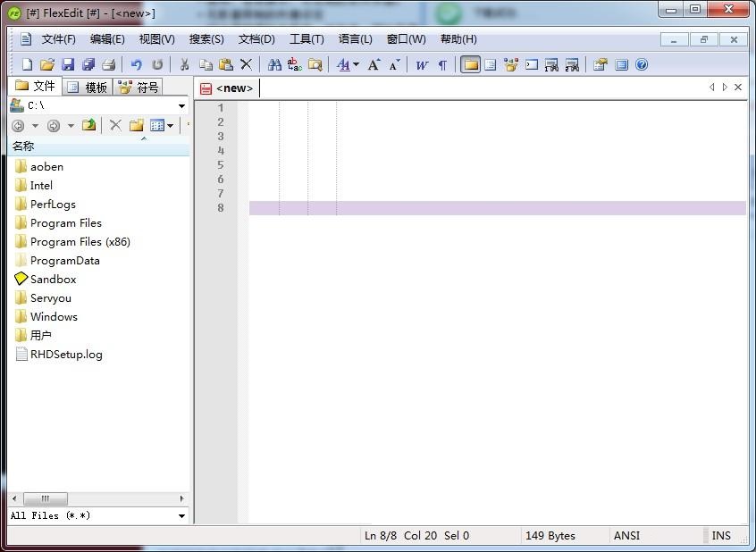Select the Program Files folder

(x=65, y=223)
